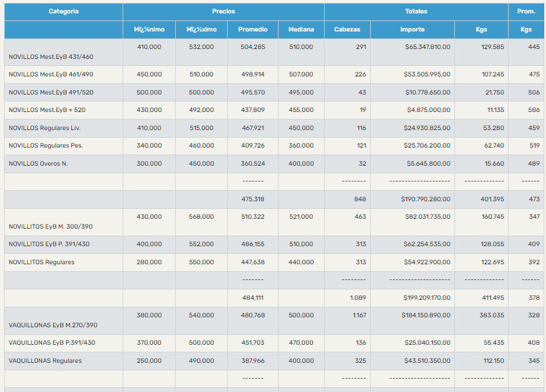Click the Categoria column header
The height and width of the screenshot is (392, 546).
pyautogui.click(x=64, y=12)
